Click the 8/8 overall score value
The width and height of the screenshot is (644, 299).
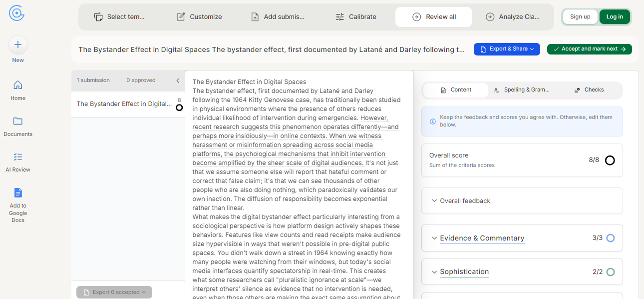tap(594, 160)
